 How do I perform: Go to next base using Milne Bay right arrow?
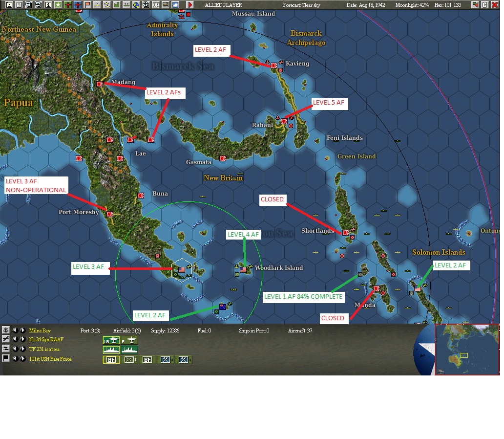(22, 330)
